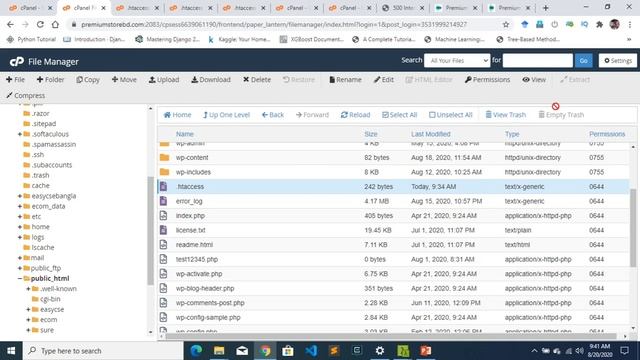
Task: Open the All Your Files search dropdown
Action: point(457,60)
